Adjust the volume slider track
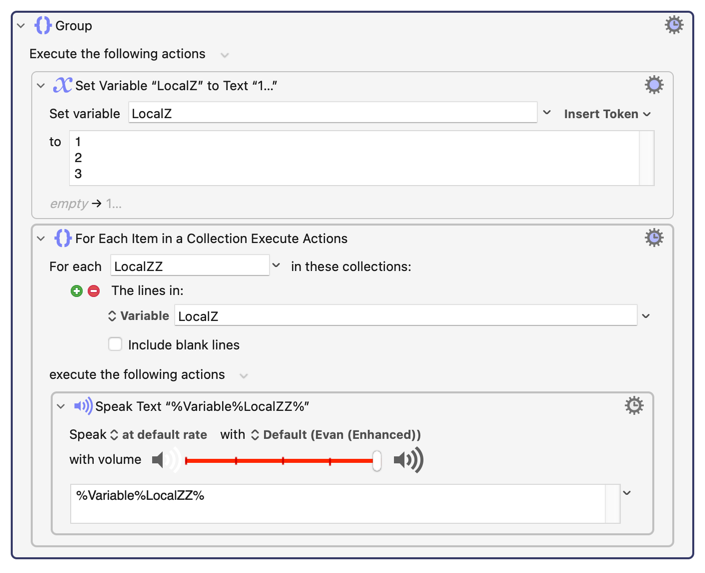Screen dimensions: 705x573 click(x=279, y=461)
